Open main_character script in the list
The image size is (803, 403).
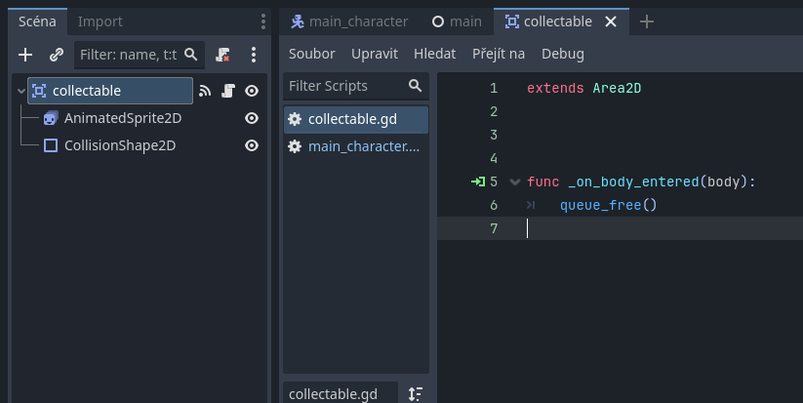click(x=356, y=146)
